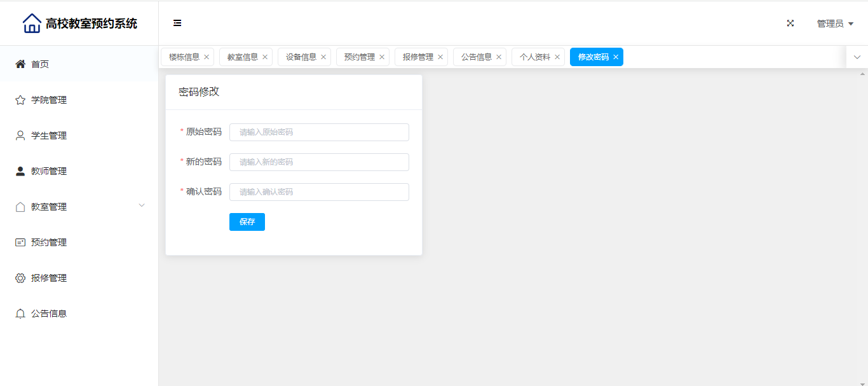Open sidebar 公告信息 menu item
Image resolution: width=868 pixels, height=386 pixels.
click(x=79, y=314)
